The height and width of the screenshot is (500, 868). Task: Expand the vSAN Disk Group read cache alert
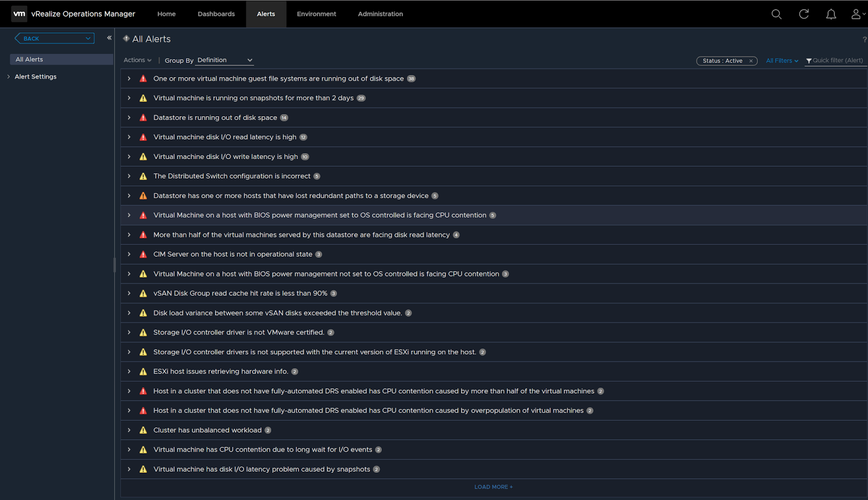(129, 293)
